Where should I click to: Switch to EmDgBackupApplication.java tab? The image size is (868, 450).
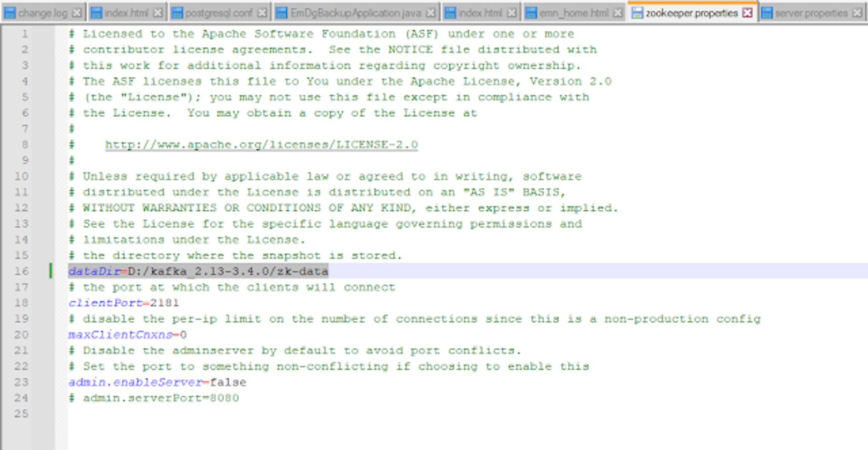[355, 13]
